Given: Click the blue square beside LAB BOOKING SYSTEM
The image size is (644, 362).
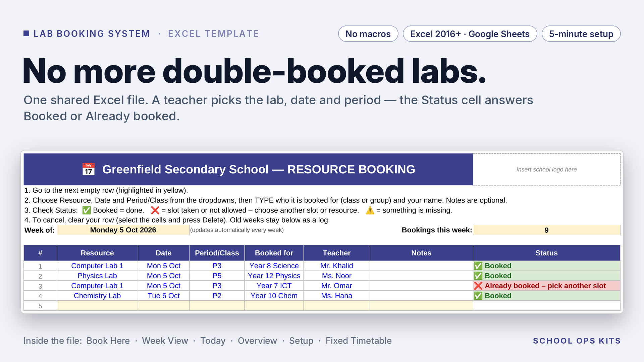Looking at the screenshot, I should pyautogui.click(x=26, y=34).
